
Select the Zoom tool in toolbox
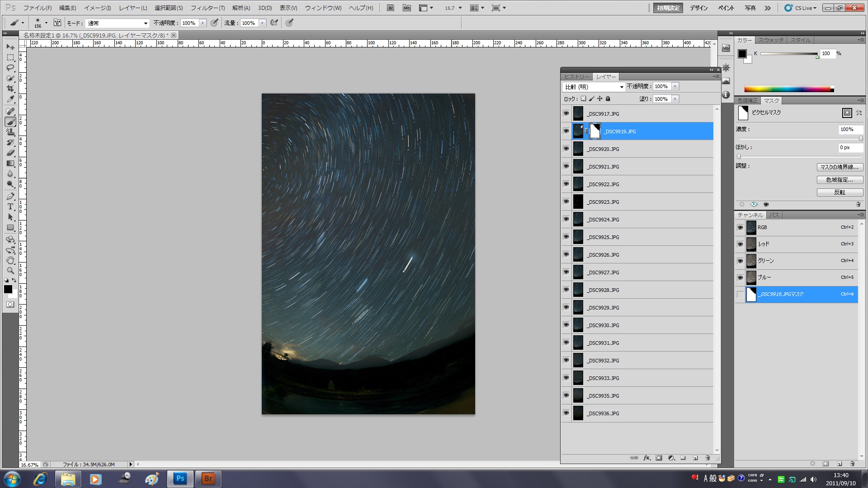pos(10,270)
